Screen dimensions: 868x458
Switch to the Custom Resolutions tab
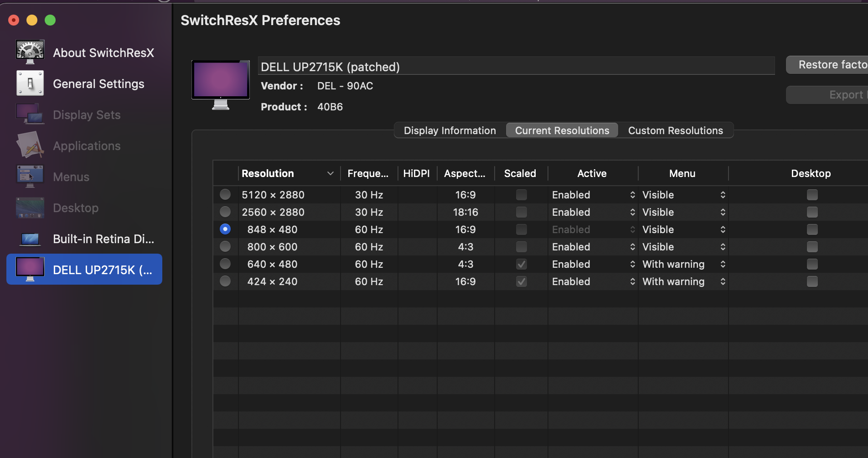676,130
